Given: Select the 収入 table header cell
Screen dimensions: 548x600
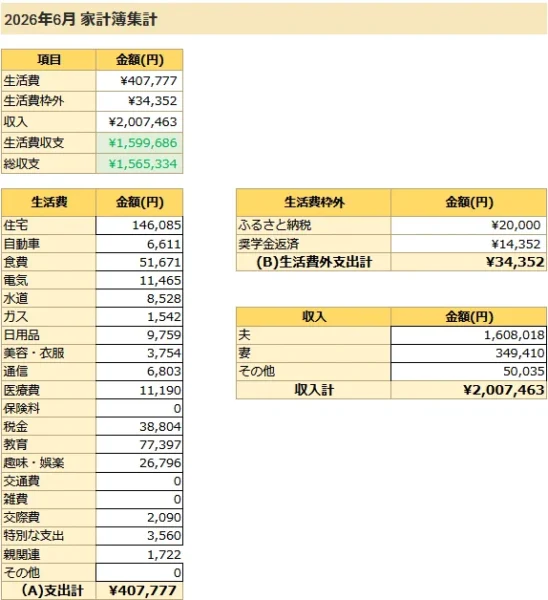Looking at the screenshot, I should pos(314,316).
